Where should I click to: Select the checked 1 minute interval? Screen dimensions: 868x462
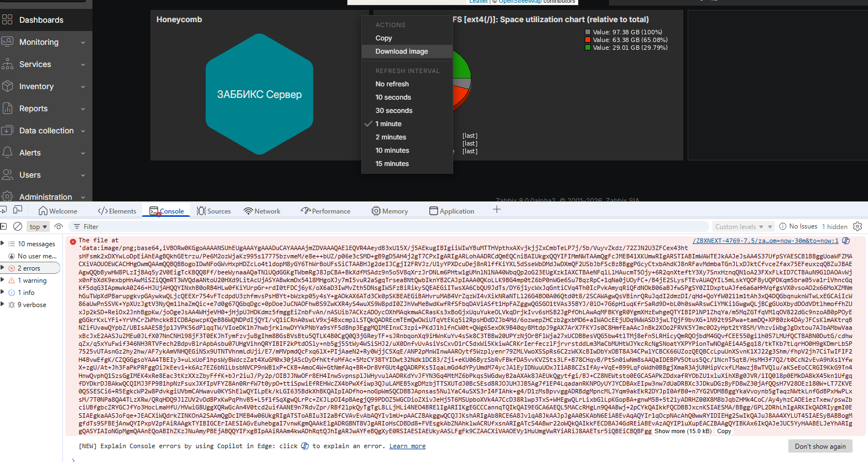pyautogui.click(x=388, y=124)
